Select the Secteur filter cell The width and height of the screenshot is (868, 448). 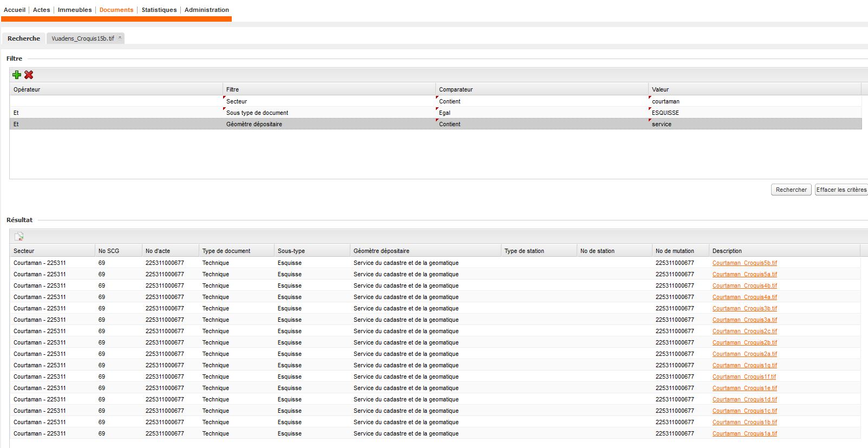tap(329, 101)
